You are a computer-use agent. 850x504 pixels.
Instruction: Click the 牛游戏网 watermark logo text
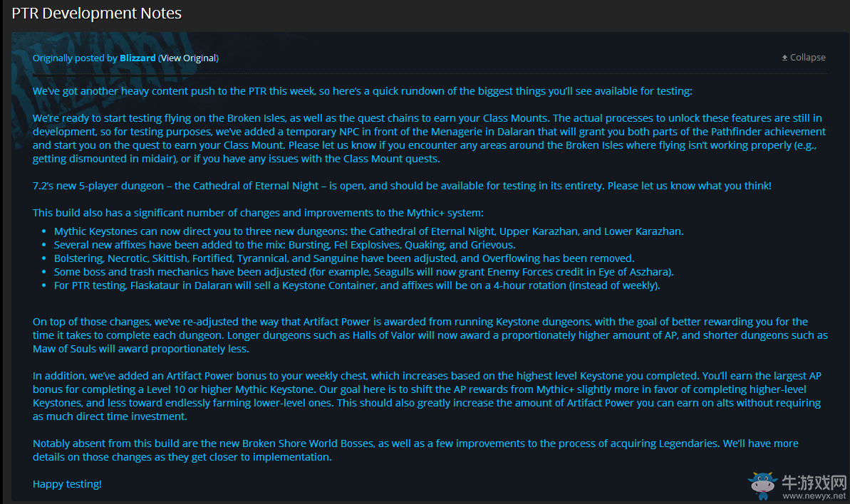[x=814, y=481]
